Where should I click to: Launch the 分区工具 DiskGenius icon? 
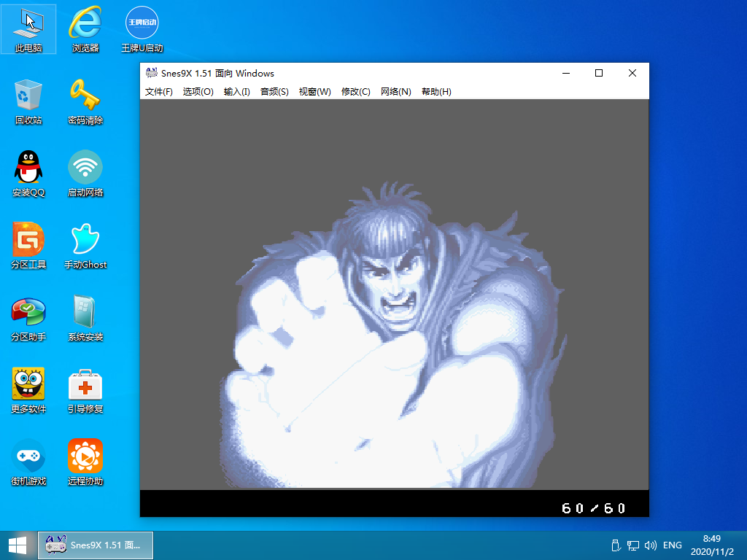point(28,246)
